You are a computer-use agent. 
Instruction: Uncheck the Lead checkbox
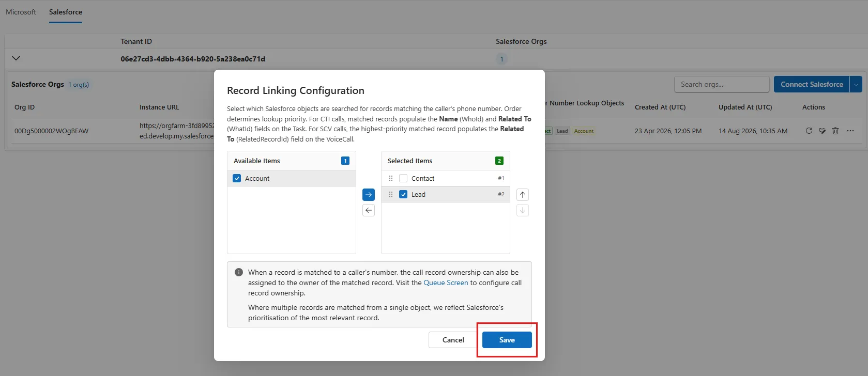point(403,194)
